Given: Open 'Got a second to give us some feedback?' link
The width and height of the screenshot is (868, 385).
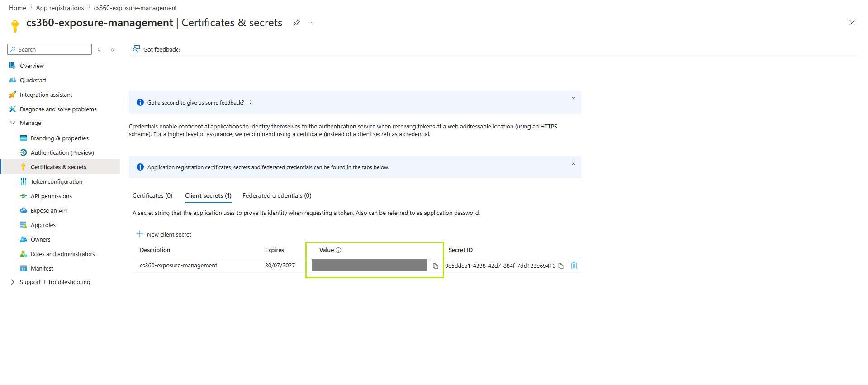Looking at the screenshot, I should tap(199, 103).
